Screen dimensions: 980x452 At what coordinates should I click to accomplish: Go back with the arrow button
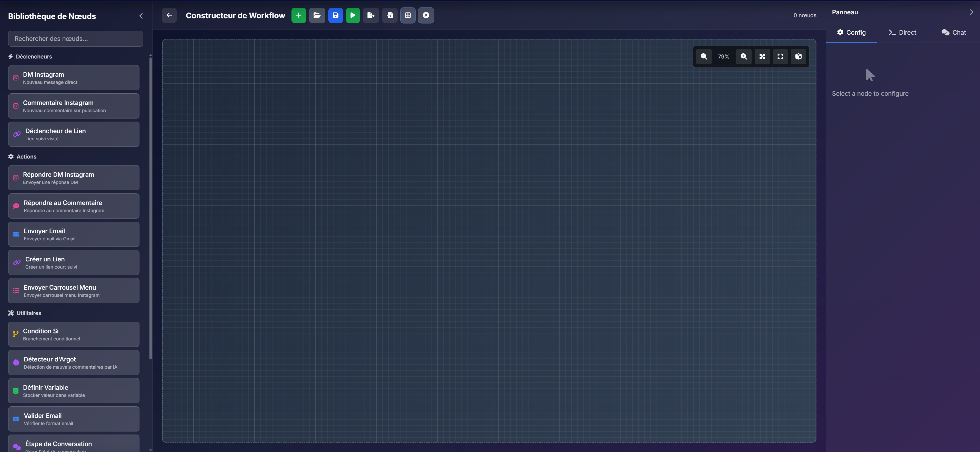(169, 15)
